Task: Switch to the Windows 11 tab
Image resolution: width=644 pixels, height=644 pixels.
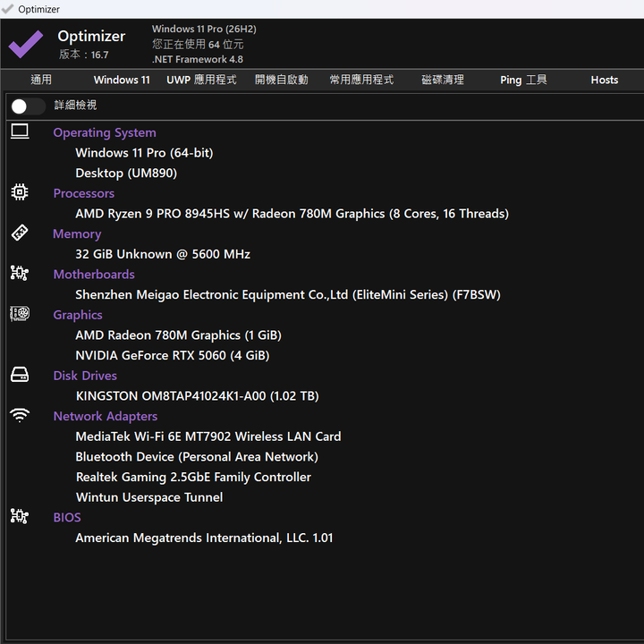Action: (122, 80)
